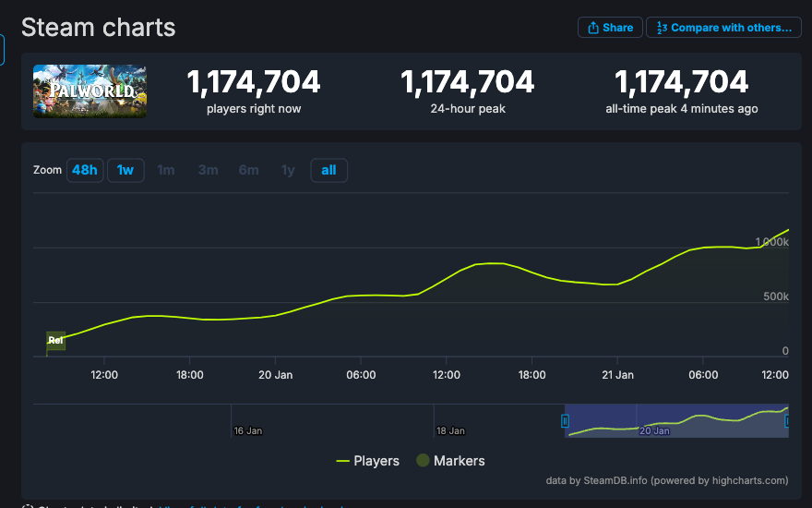Click the 21 Jan axis label

pos(617,375)
